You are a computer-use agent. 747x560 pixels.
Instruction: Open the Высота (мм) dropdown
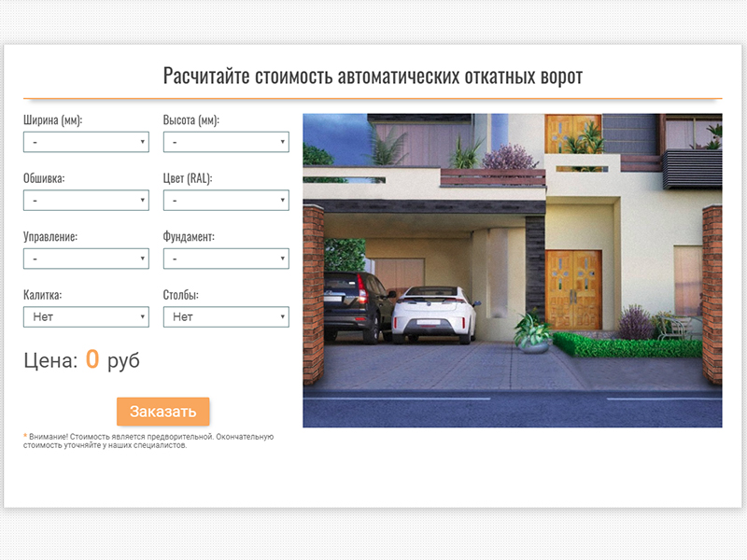pos(226,142)
